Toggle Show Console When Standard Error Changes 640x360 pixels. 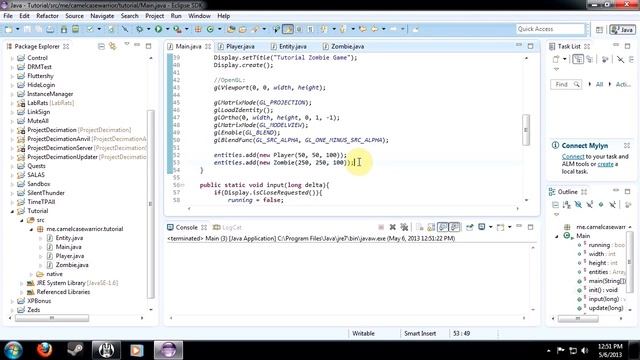tap(455, 227)
